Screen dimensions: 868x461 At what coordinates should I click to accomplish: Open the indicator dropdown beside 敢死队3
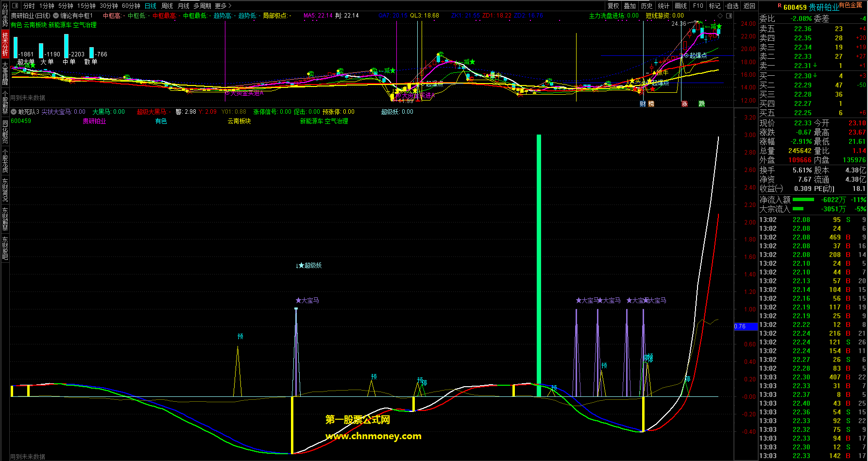(x=14, y=112)
